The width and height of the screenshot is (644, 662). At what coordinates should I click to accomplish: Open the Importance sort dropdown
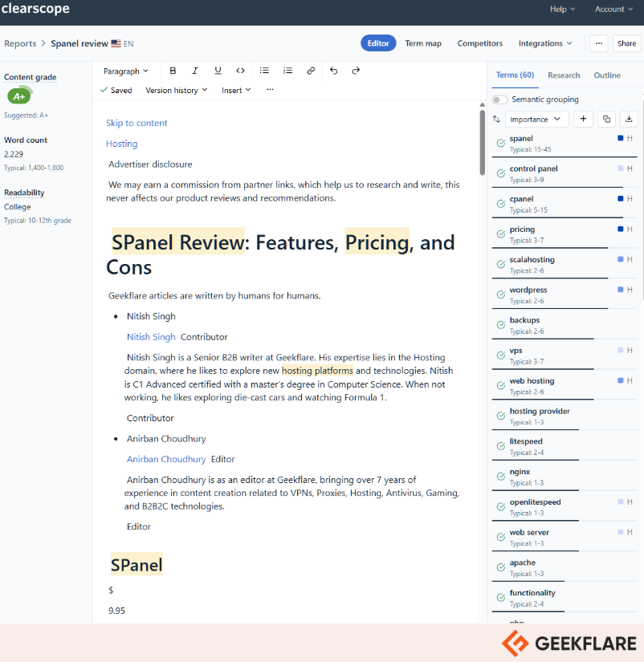point(536,120)
